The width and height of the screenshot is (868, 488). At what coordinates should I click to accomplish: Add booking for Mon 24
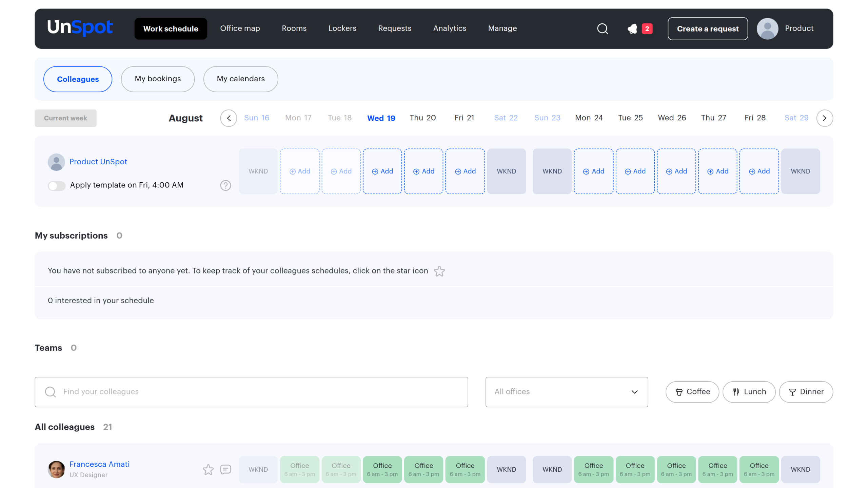(x=594, y=171)
